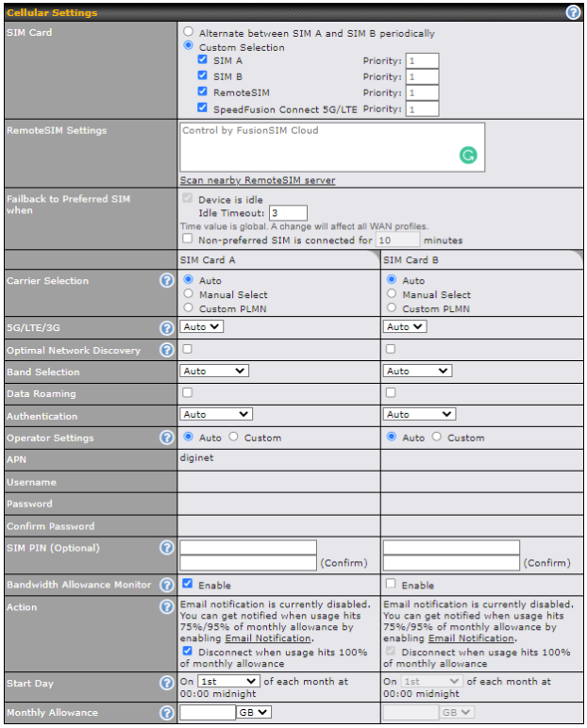The image size is (587, 728).
Task: Open Band Selection dropdown for SIM Card A
Action: [x=214, y=371]
